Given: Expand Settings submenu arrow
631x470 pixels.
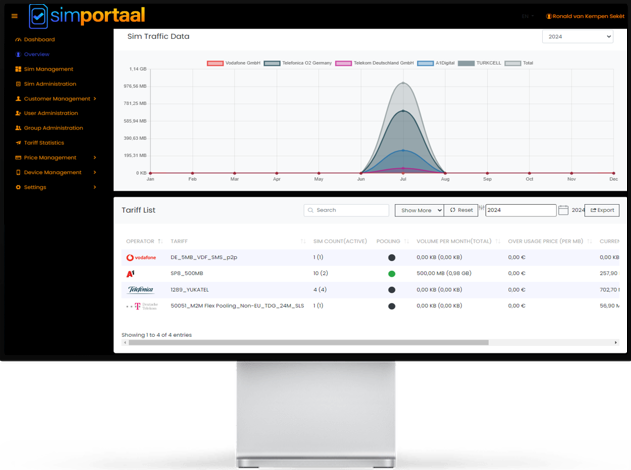Looking at the screenshot, I should (x=95, y=187).
